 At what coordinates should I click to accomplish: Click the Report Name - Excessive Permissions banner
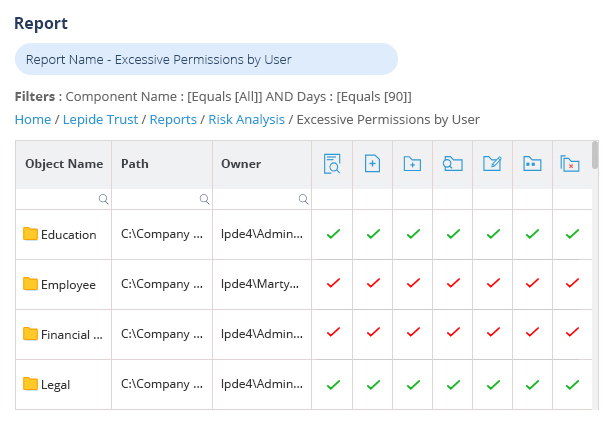[x=206, y=59]
